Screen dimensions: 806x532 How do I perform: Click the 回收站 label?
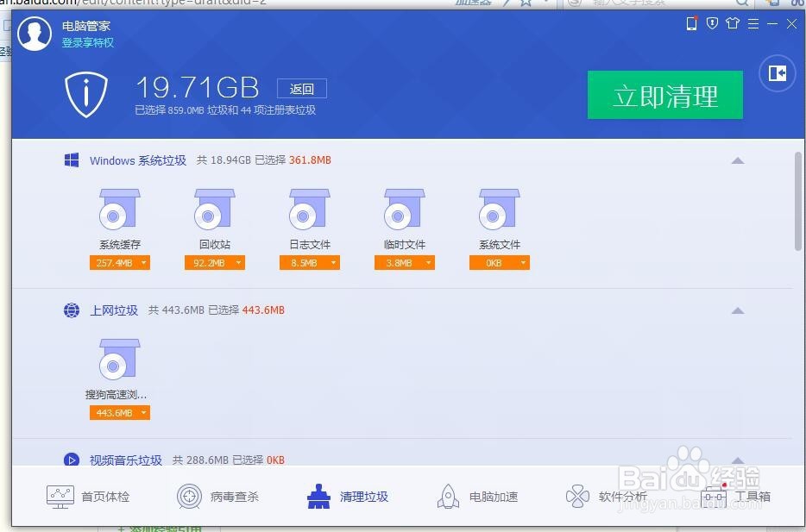(x=215, y=244)
